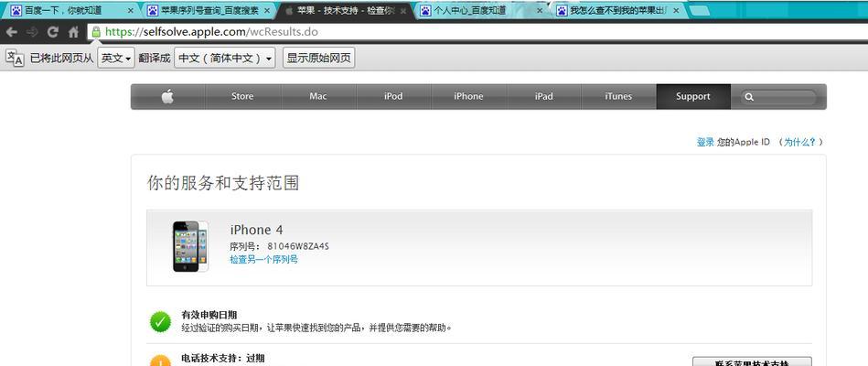Switch to the 百度一下，你就知道 tab
Viewport: 868px width, 366px height.
[x=70, y=10]
